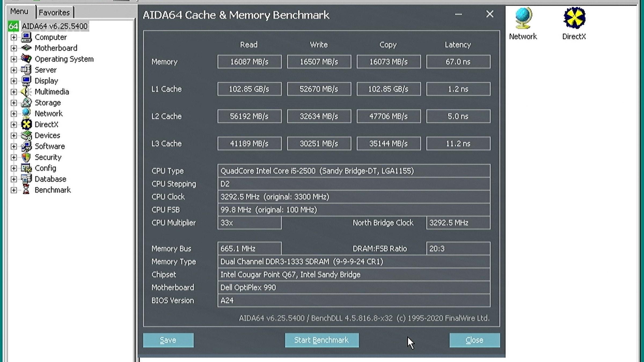The image size is (644, 362).
Task: Expand the Benchmark tree node
Action: (13, 190)
